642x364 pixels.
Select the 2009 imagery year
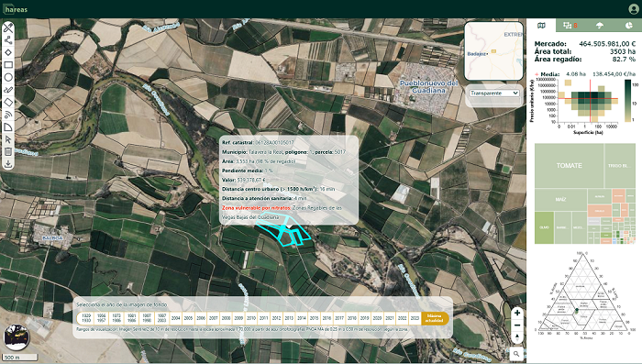238,318
